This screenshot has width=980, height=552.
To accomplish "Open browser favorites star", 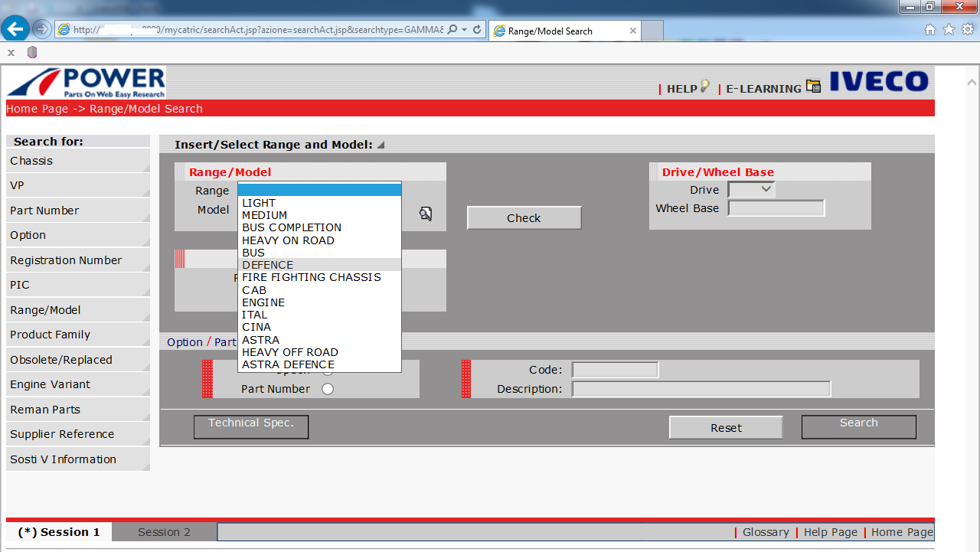I will tap(949, 30).
